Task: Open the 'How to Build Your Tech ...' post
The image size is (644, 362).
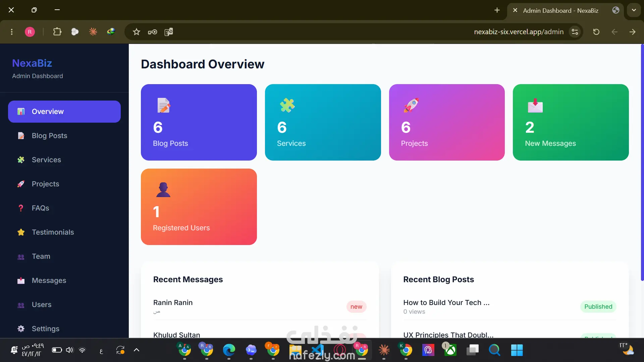Action: click(x=510, y=307)
